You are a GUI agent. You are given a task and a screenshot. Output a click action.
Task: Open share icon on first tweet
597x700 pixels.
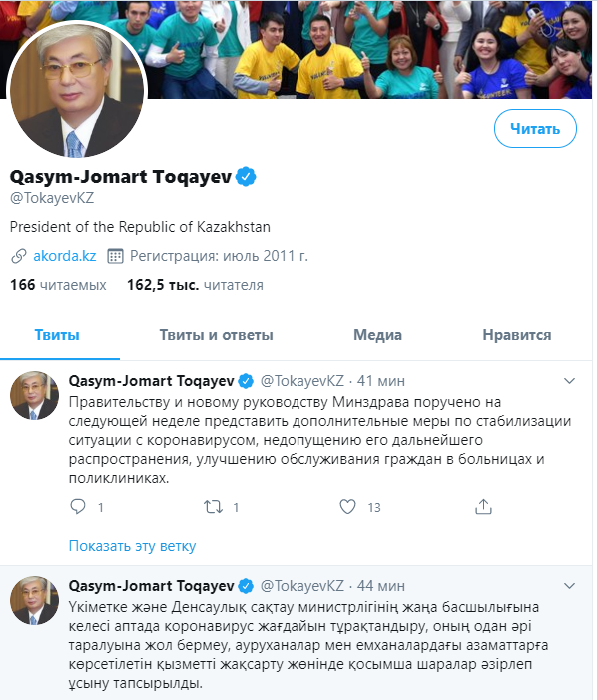coord(483,507)
